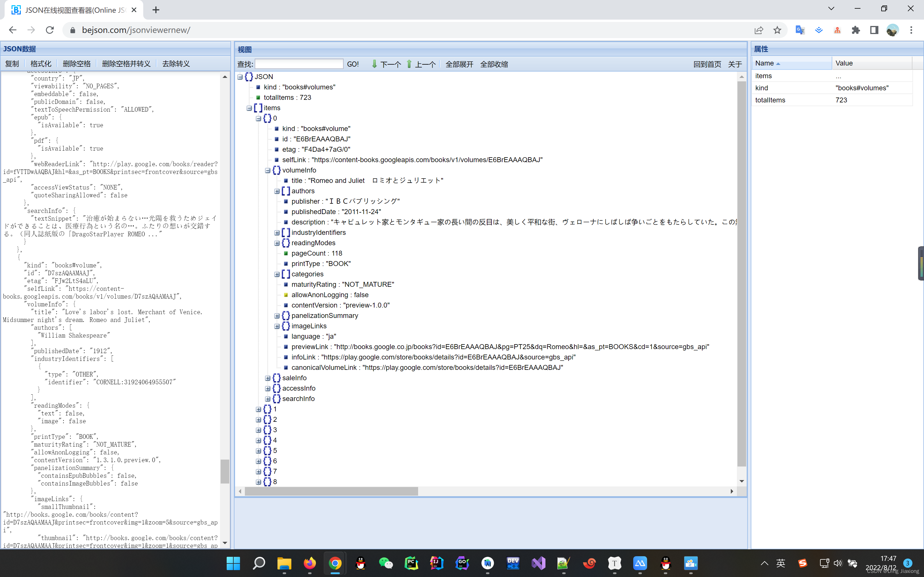924x577 pixels.
Task: Bookmark page with the star icon
Action: (777, 30)
